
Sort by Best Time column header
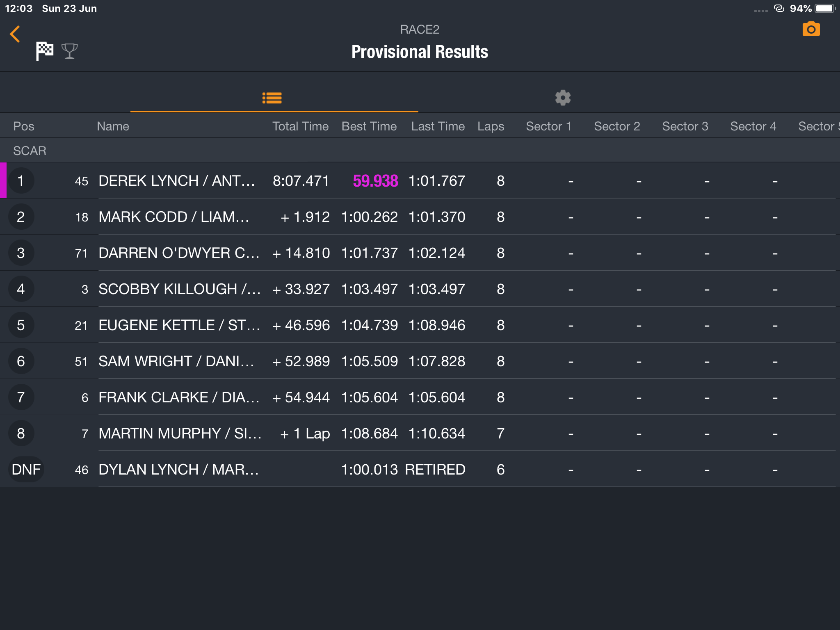click(x=369, y=126)
